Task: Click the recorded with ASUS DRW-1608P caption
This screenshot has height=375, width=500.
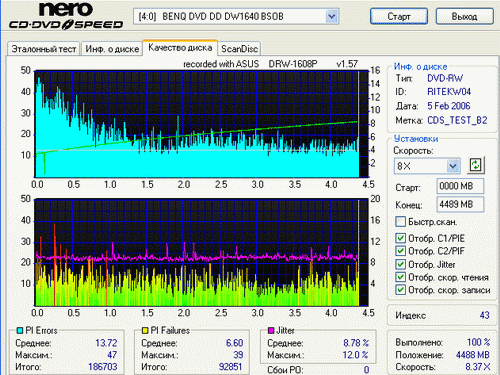Action: 271,64
